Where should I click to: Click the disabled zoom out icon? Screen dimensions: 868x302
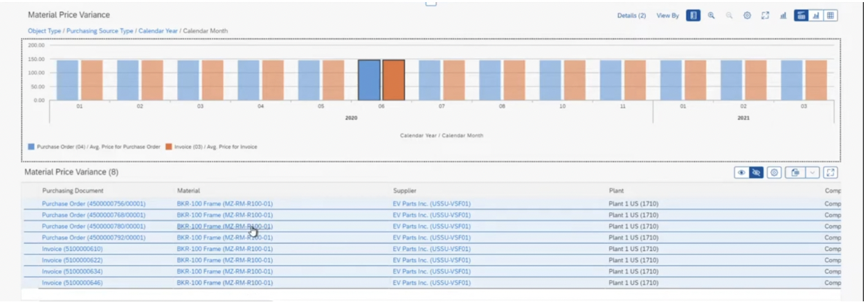click(x=730, y=15)
